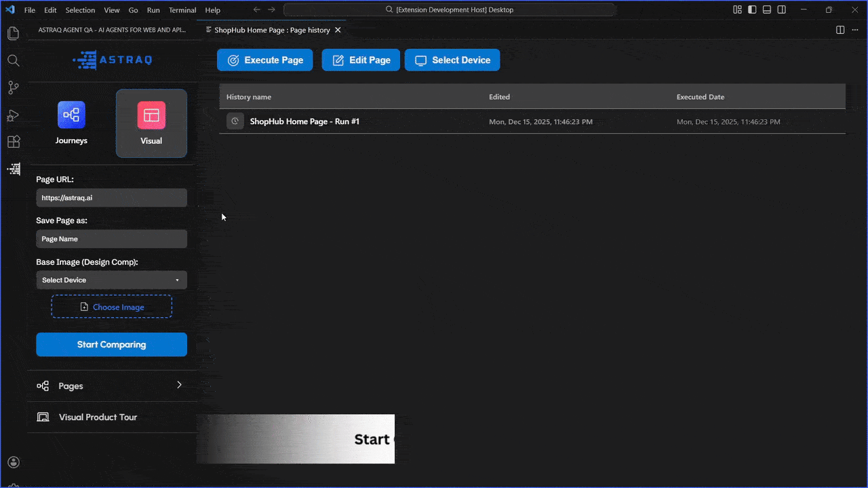The image size is (868, 488).
Task: Open the Select Device dropdown
Action: click(x=111, y=279)
